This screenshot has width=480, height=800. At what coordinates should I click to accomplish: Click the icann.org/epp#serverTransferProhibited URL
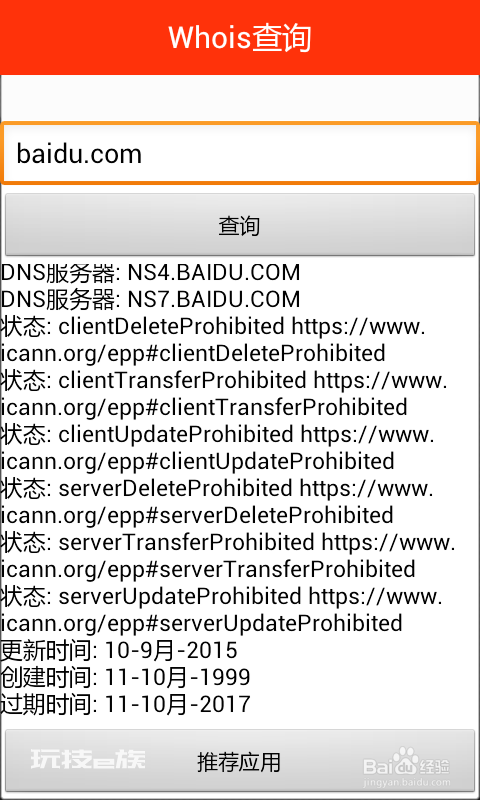click(x=208, y=569)
